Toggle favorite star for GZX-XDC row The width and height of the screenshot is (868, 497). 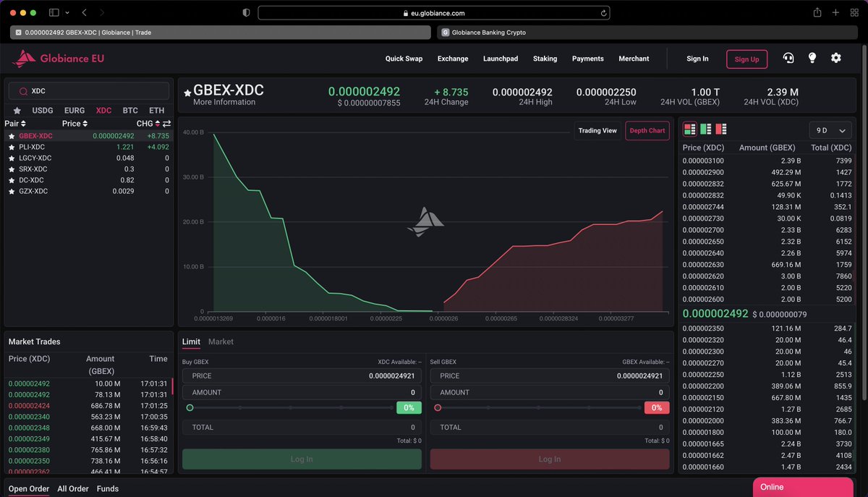pos(11,191)
